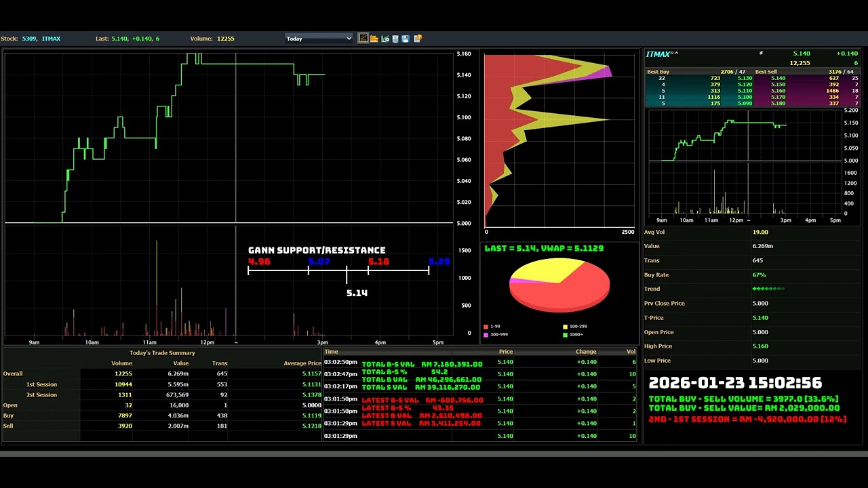Click the 2st Session row label
The width and height of the screenshot is (868, 488).
[x=41, y=395]
